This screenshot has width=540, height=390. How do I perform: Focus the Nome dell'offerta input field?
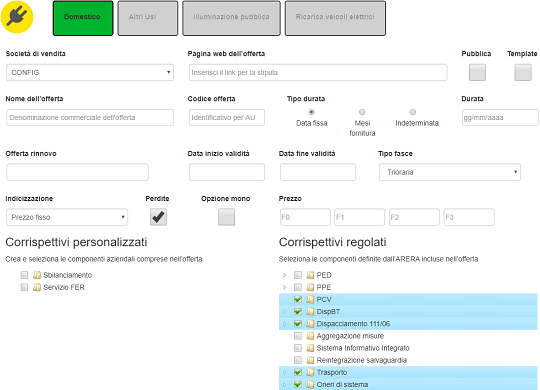coord(90,117)
